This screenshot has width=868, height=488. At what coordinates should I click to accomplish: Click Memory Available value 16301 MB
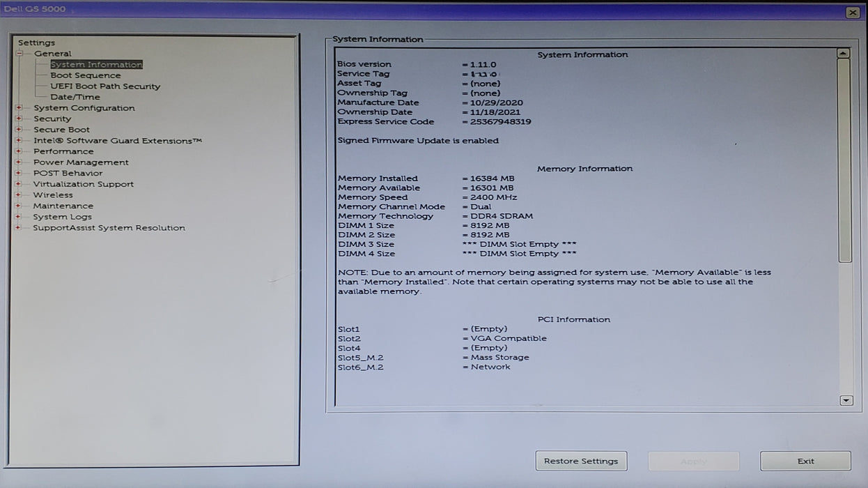[491, 188]
